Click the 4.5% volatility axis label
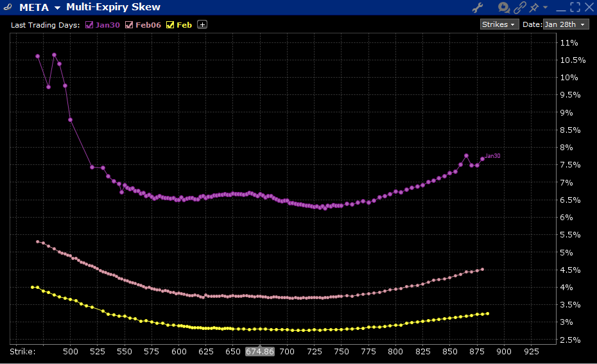This screenshot has width=597, height=364. tap(570, 270)
